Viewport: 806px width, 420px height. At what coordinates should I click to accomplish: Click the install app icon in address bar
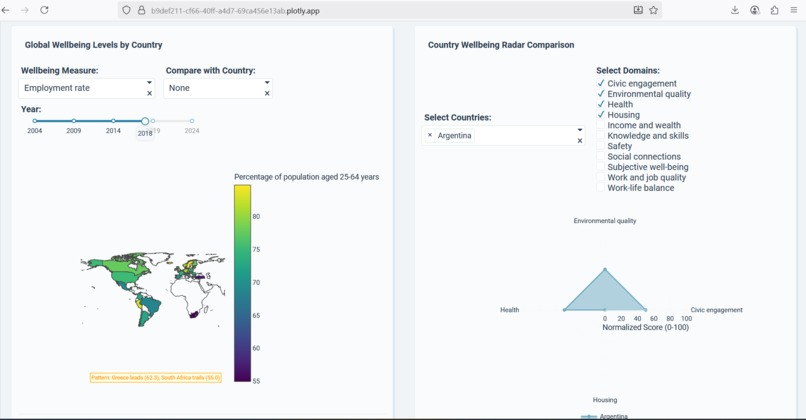point(638,10)
